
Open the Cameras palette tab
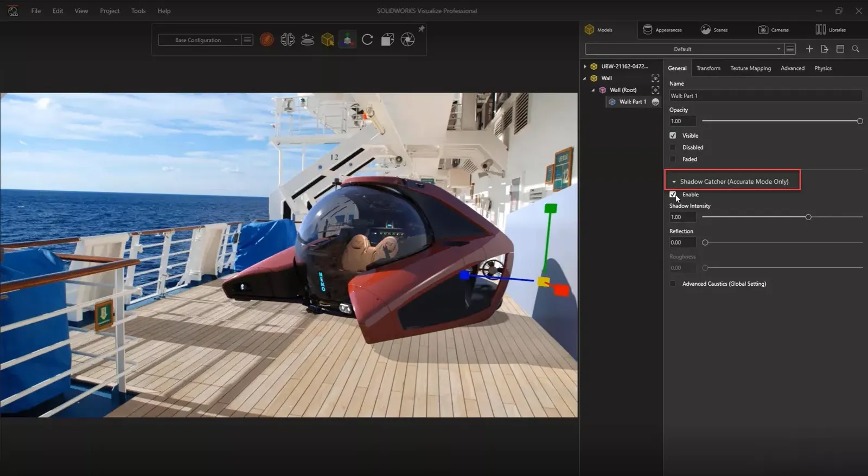[774, 30]
